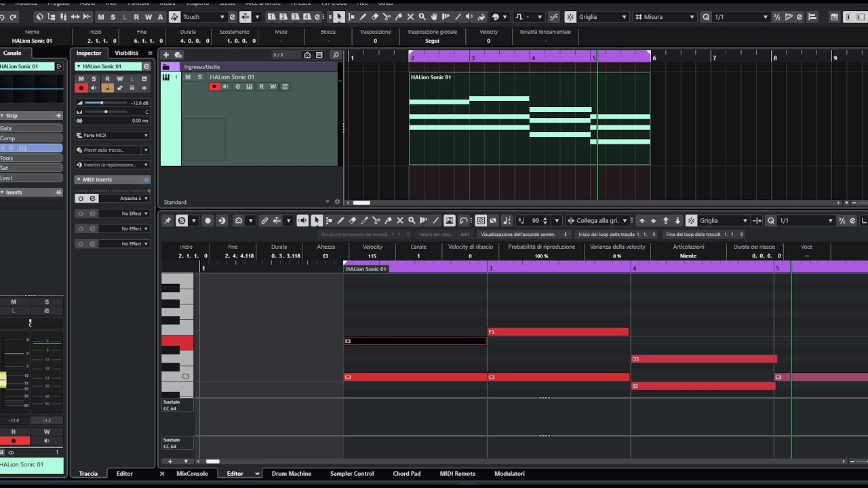Select the Comp strip module

(31, 138)
